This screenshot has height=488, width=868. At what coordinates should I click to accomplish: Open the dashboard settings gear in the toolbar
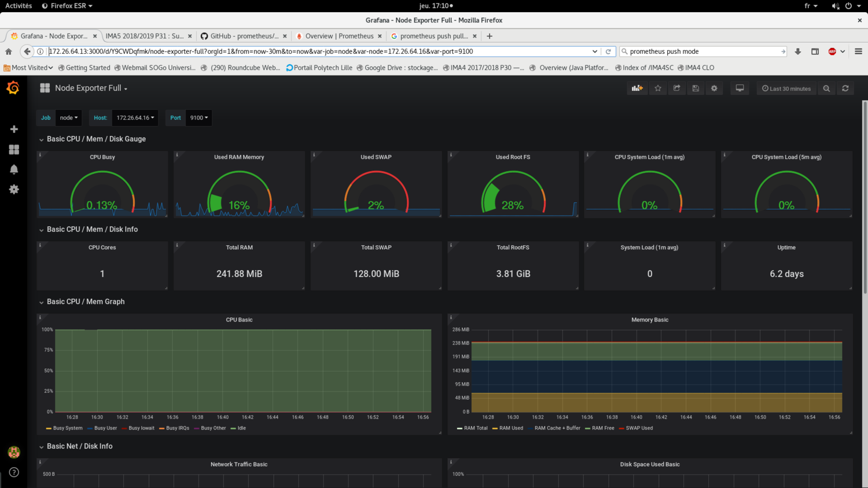coord(714,88)
